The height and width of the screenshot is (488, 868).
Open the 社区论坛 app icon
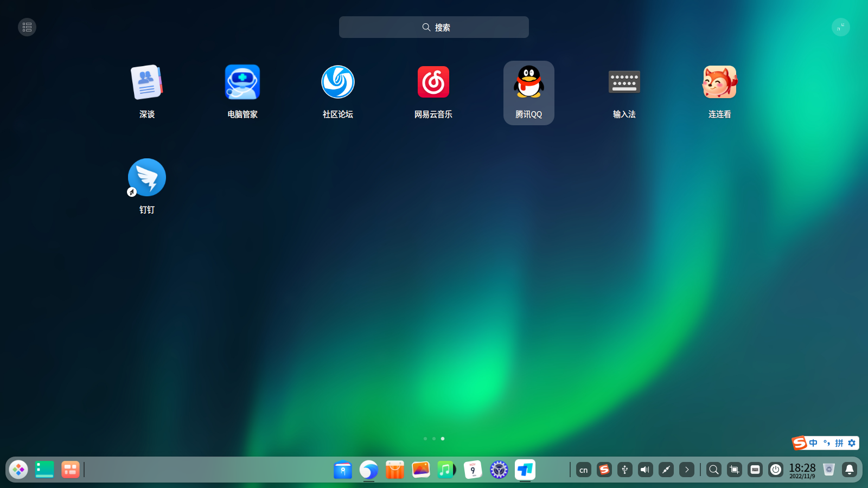[338, 82]
